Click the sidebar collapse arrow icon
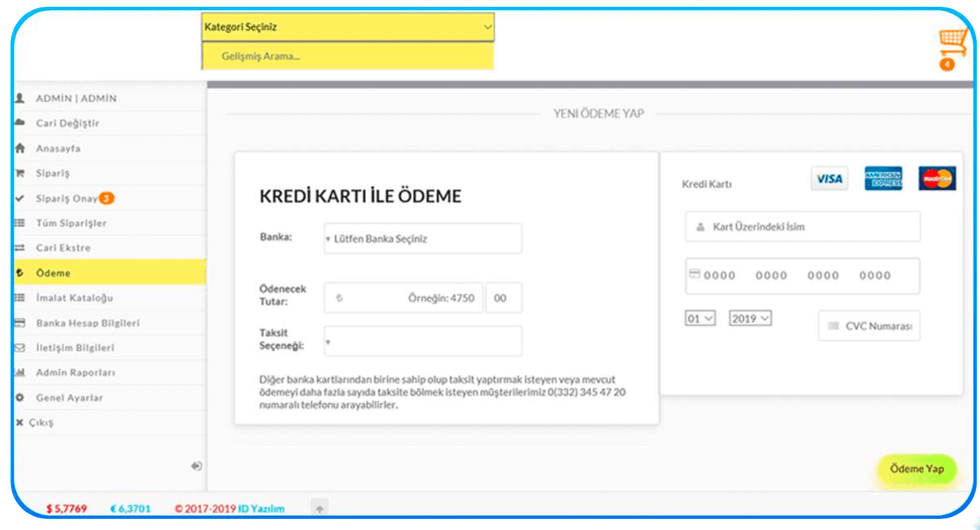 tap(196, 466)
